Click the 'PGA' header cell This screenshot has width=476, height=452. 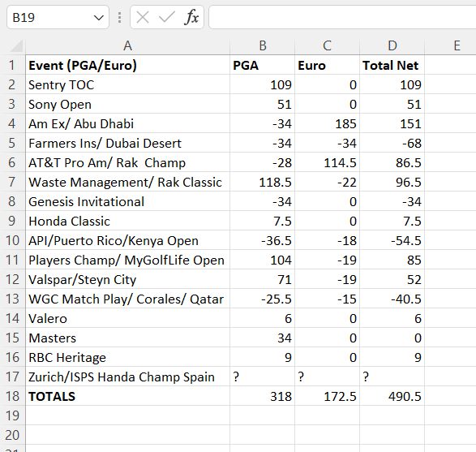263,65
